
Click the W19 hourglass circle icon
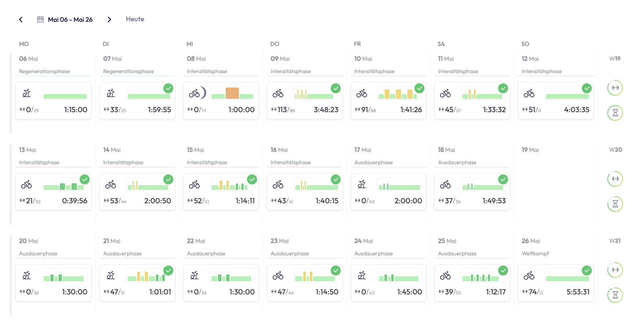615,113
